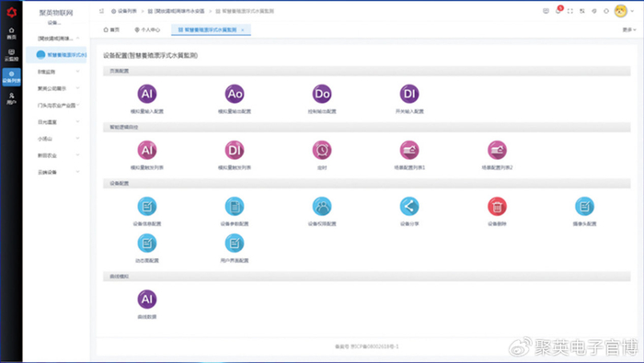The image size is (644, 363).
Task: Expand the 小汤山 sidebar group
Action: tap(58, 139)
